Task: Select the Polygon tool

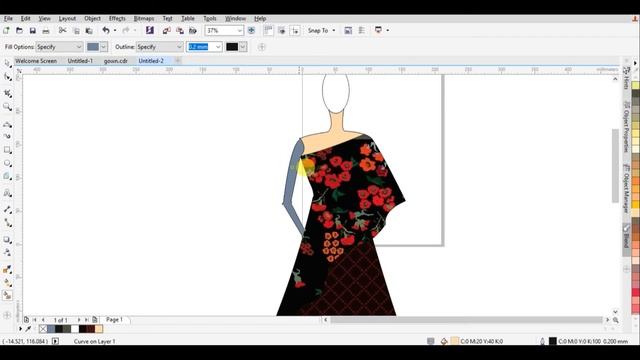Action: tap(7, 176)
